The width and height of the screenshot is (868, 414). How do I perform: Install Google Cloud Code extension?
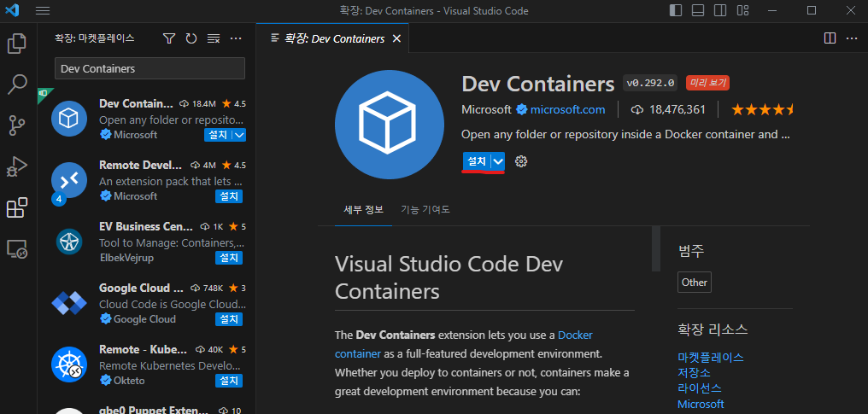[x=229, y=319]
